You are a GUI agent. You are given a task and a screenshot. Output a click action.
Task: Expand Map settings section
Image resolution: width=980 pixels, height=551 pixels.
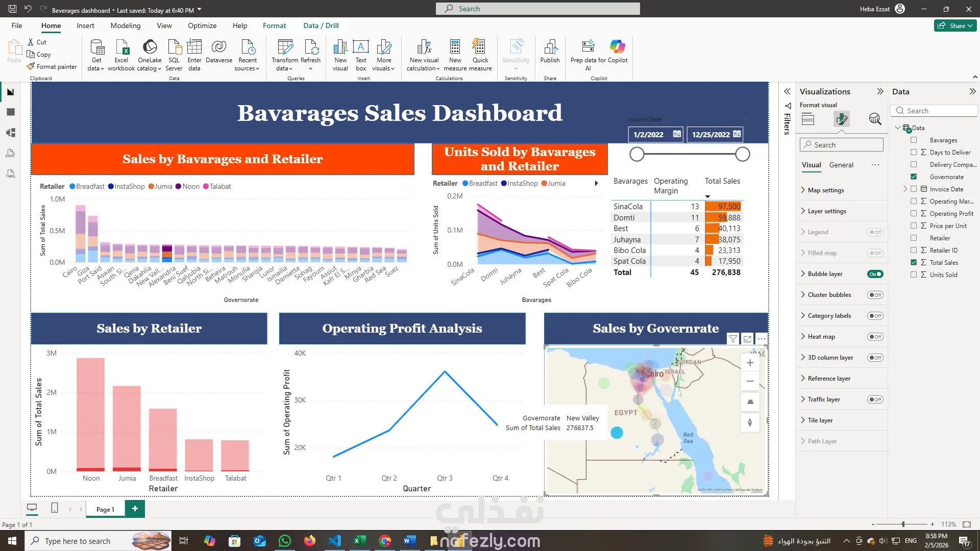coord(825,190)
